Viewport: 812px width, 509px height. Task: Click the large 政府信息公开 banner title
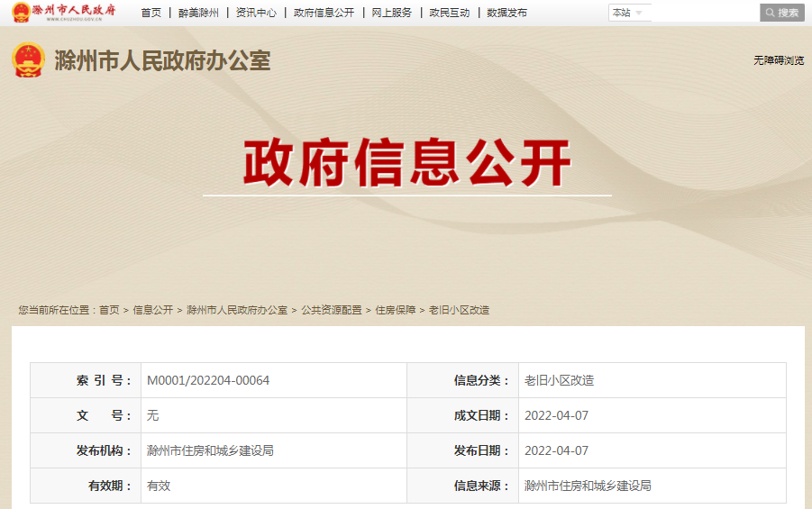click(x=407, y=162)
